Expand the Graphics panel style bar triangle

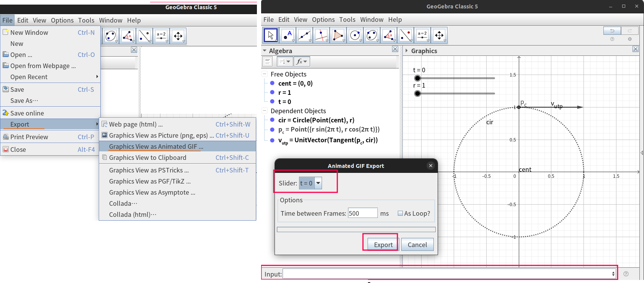[x=406, y=50]
